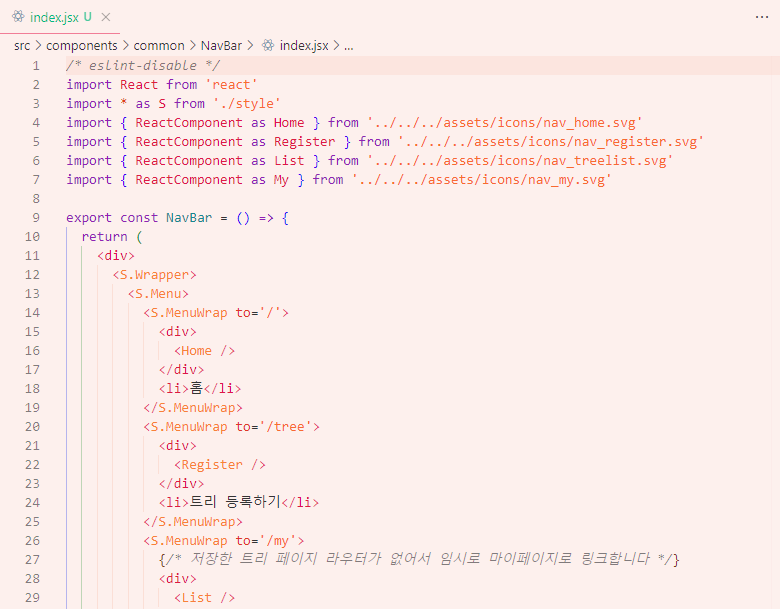The image size is (780, 609).
Task: Open the src breadcrumb
Action: point(22,46)
